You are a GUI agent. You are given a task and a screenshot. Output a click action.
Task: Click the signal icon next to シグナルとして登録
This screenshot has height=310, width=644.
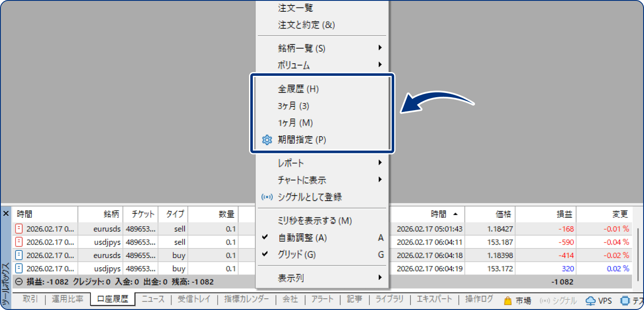[267, 197]
